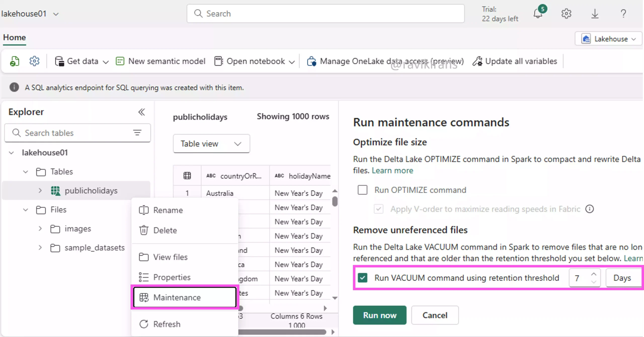
Task: Click Learn more link under Optimize
Action: click(392, 170)
